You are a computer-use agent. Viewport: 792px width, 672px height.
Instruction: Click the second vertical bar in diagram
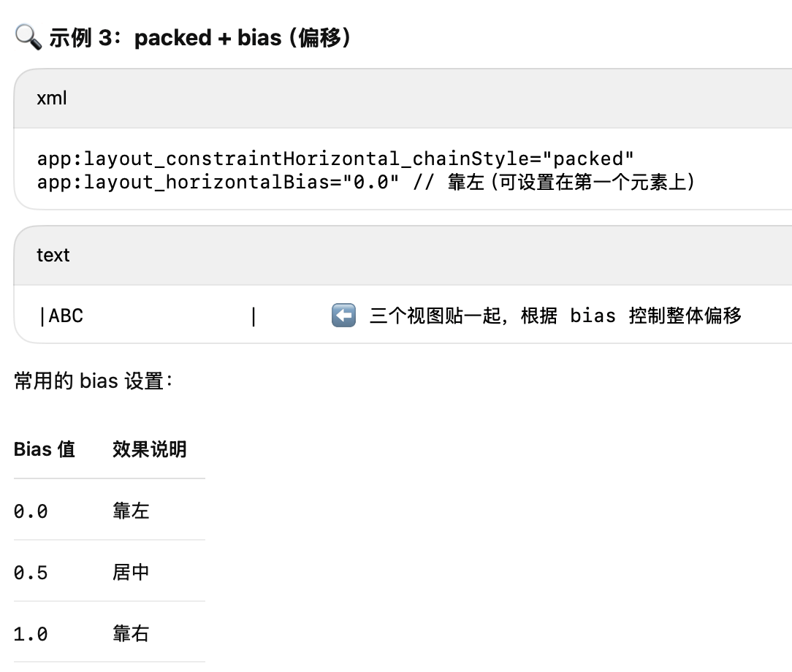point(254,316)
